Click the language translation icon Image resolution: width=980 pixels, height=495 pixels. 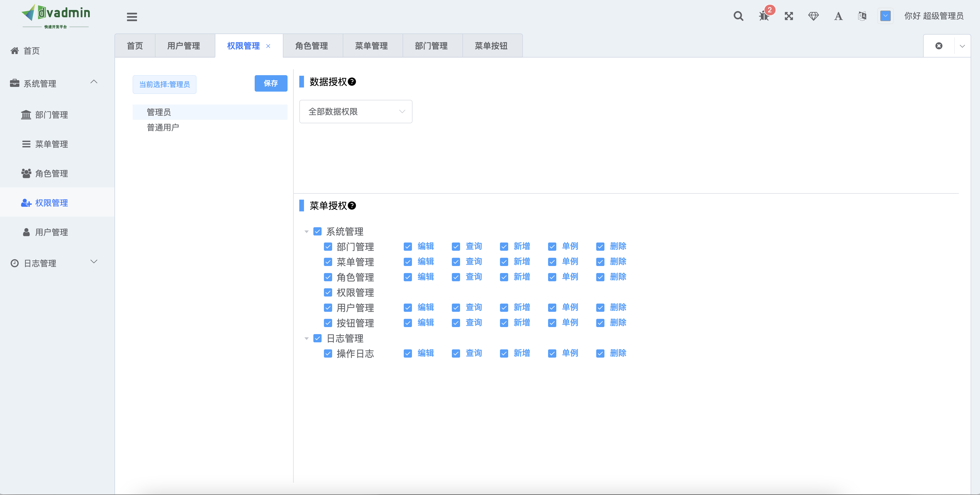click(862, 16)
